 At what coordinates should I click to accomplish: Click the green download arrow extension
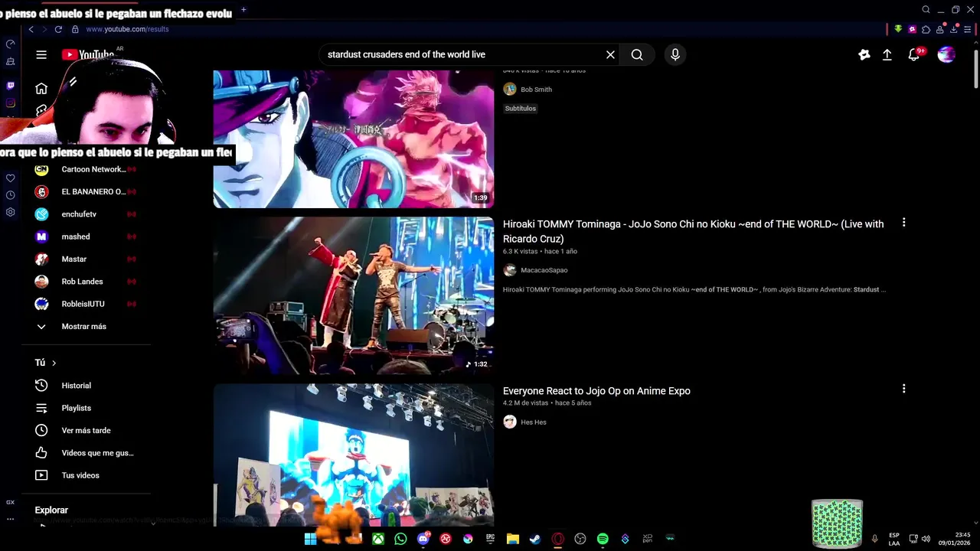pos(898,29)
